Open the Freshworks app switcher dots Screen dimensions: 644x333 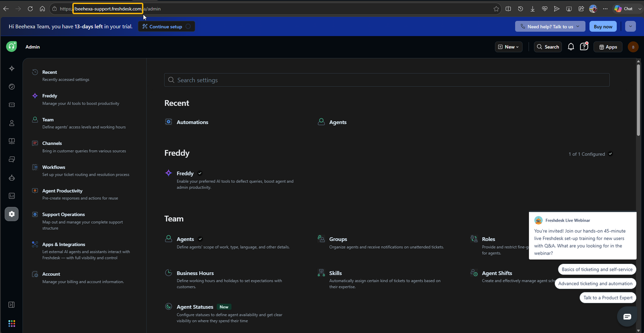tap(11, 323)
